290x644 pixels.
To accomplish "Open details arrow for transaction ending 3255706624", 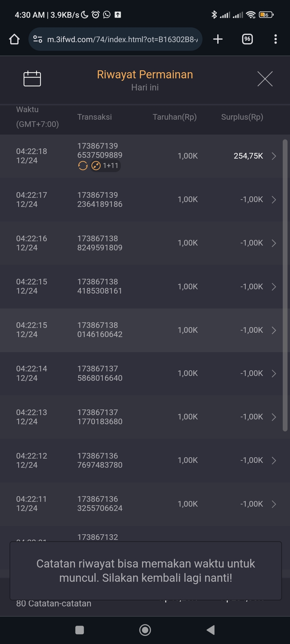I will tap(274, 504).
